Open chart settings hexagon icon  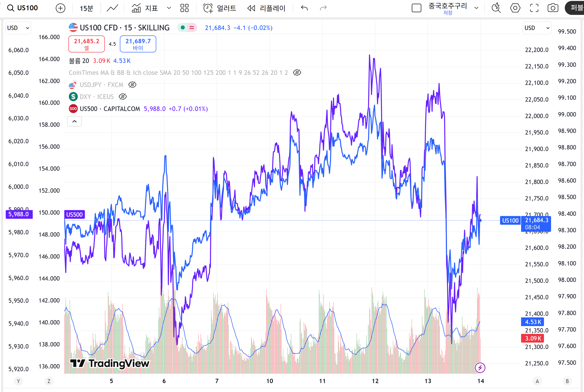coord(515,8)
